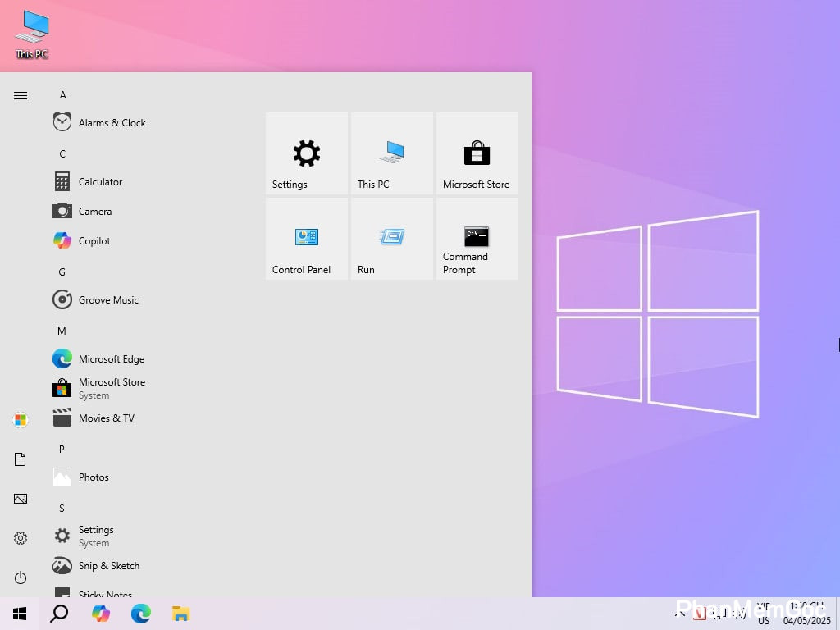Click the letter S group header

point(62,509)
